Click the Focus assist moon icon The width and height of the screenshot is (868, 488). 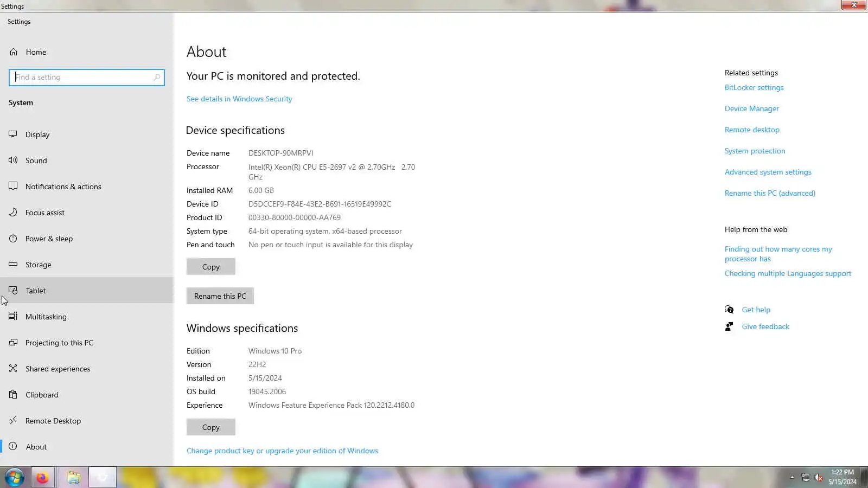(13, 212)
